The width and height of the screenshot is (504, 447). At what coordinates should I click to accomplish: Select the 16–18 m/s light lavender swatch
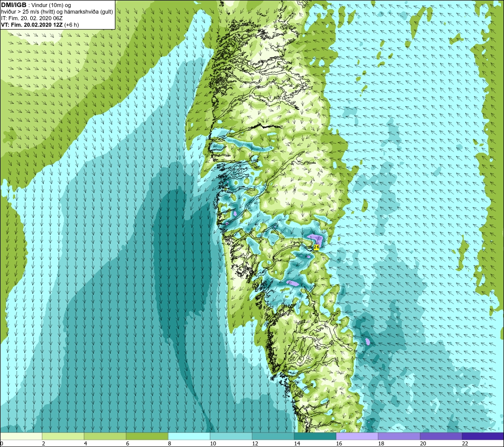357,436
